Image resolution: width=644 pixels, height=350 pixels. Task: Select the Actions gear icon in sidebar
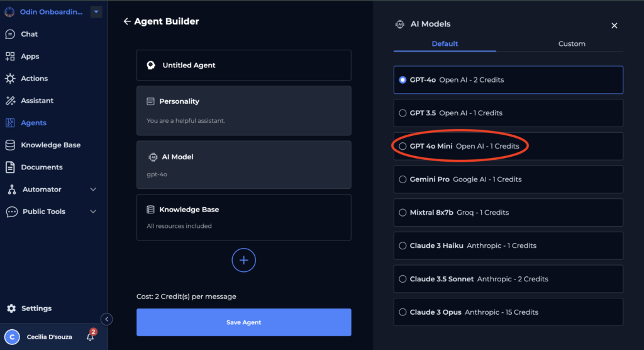[10, 79]
